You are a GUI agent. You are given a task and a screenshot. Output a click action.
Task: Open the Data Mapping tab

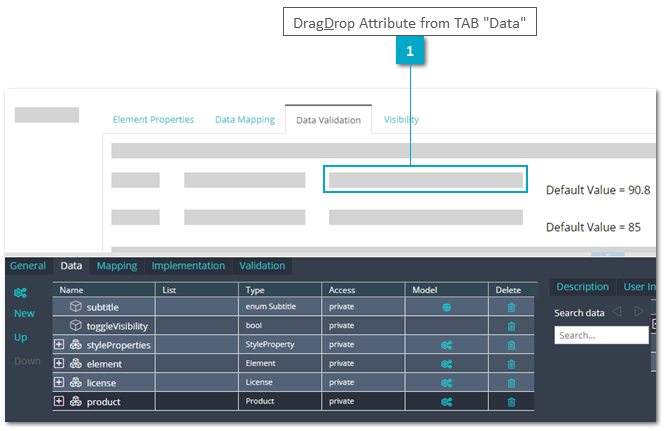pyautogui.click(x=245, y=120)
